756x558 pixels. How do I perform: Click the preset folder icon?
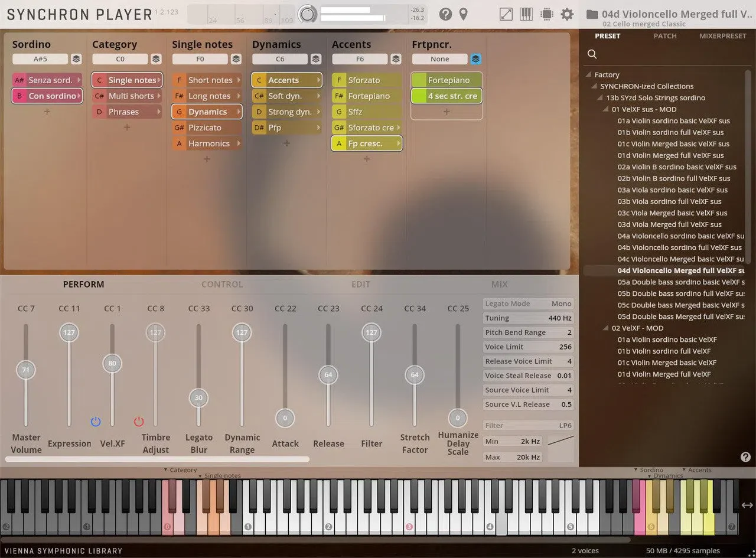coord(592,14)
